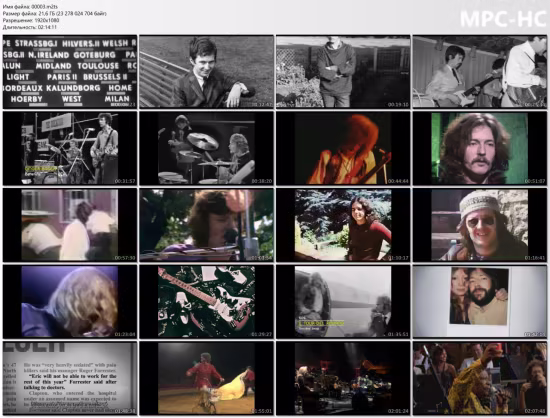Select thumbnail of young man in suit on grass

[x=206, y=72]
